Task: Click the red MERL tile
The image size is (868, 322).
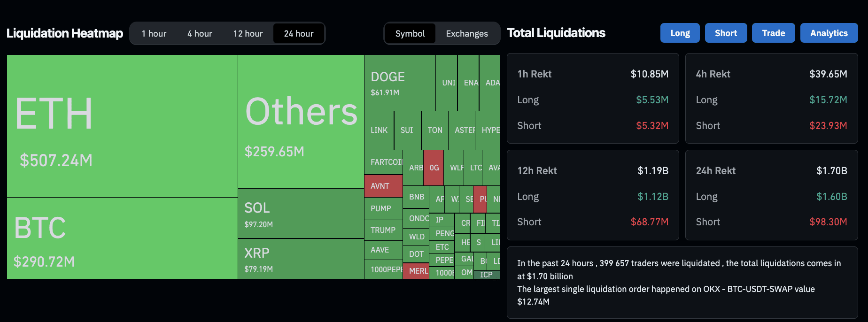Action: (x=416, y=271)
